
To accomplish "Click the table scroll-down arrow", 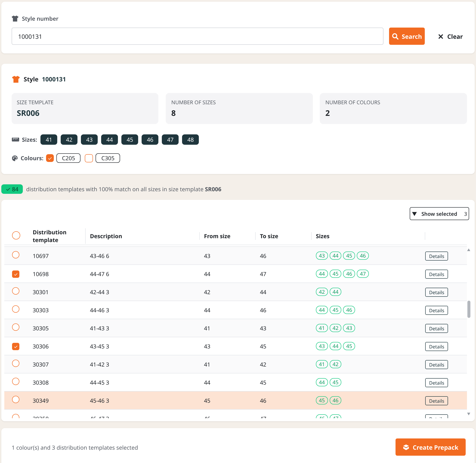I will [x=469, y=414].
